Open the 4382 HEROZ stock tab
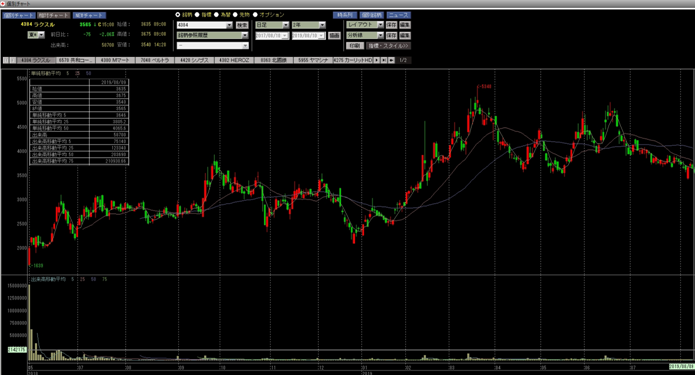Screen dimensions: 695x375 click(x=234, y=60)
